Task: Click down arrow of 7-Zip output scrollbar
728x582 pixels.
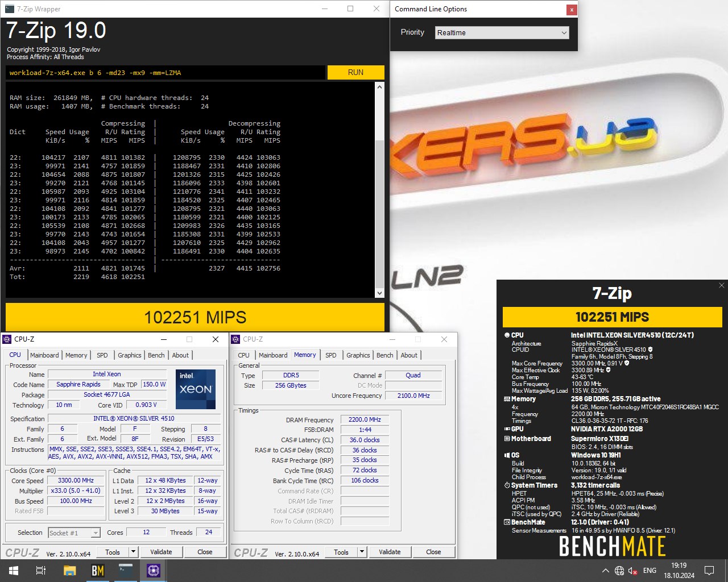Action: pos(379,293)
